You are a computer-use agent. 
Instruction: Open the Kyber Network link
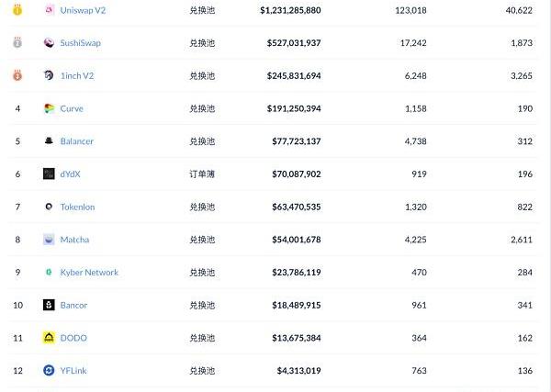pos(89,273)
